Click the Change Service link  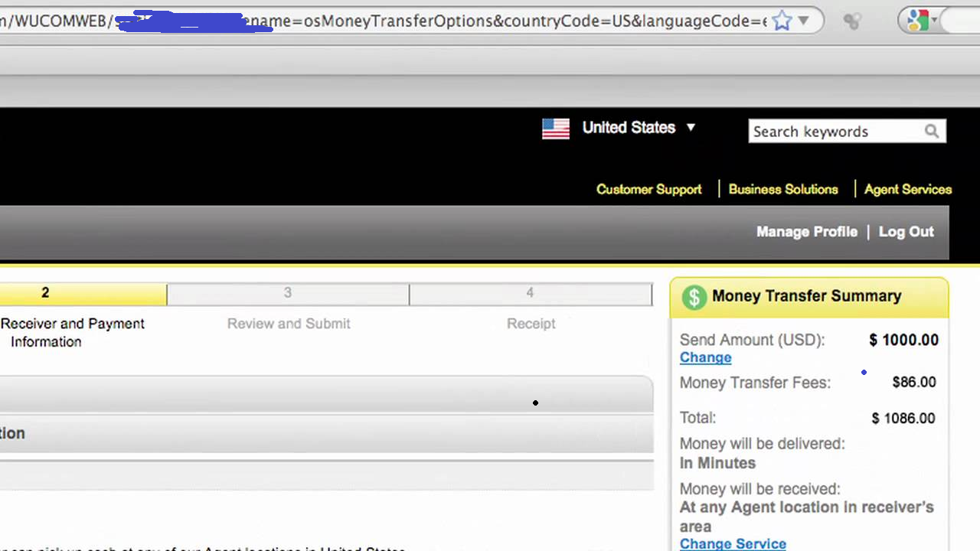(733, 543)
